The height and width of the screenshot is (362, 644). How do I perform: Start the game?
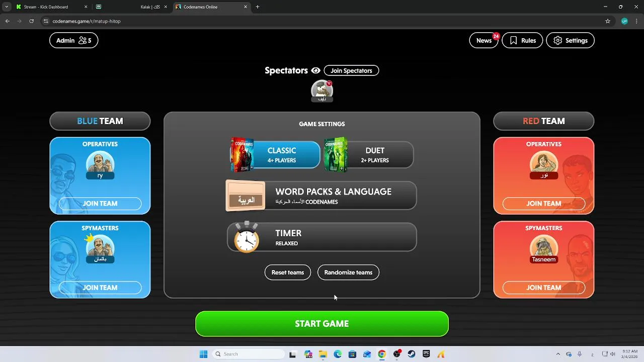[322, 324]
